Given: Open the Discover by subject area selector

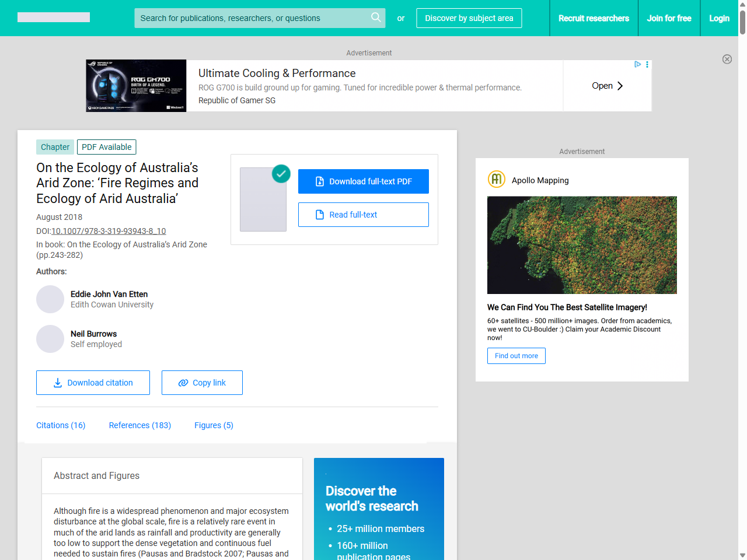Looking at the screenshot, I should 469,18.
